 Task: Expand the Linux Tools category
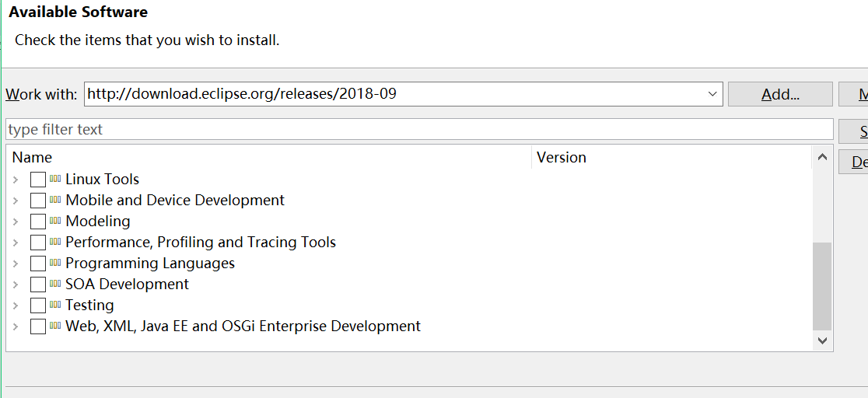tap(16, 180)
